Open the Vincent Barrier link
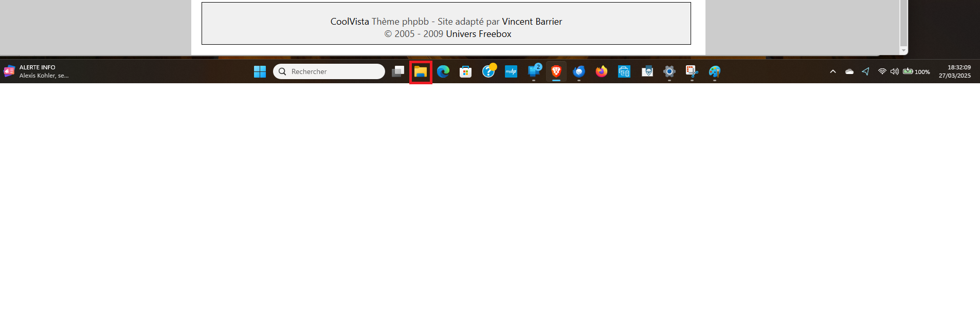This screenshot has height=333, width=980. point(532,22)
